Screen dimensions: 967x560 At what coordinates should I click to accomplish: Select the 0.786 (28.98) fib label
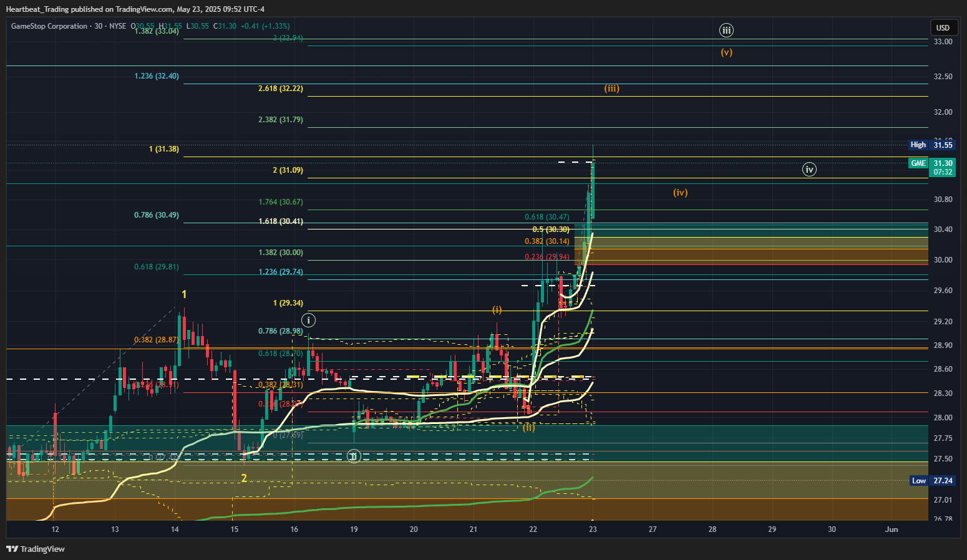coord(281,331)
